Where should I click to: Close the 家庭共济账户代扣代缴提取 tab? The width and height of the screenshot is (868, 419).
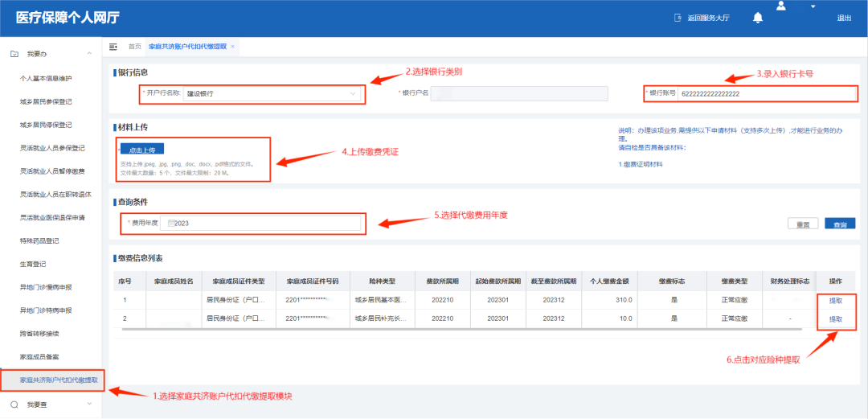pyautogui.click(x=232, y=47)
